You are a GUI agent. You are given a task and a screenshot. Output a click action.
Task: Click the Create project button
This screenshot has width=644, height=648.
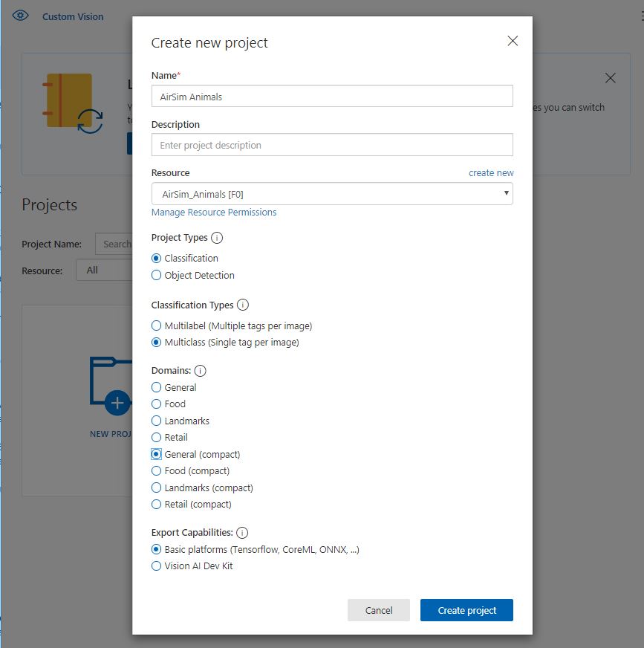click(466, 610)
